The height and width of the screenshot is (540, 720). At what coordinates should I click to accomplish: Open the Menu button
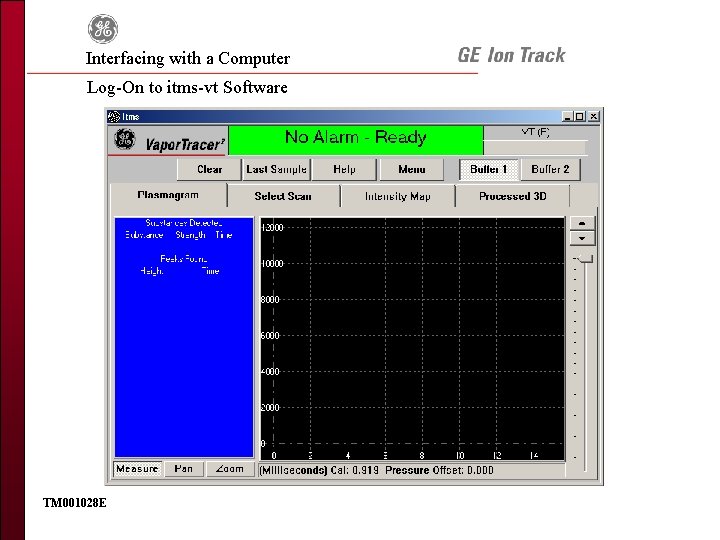[411, 169]
